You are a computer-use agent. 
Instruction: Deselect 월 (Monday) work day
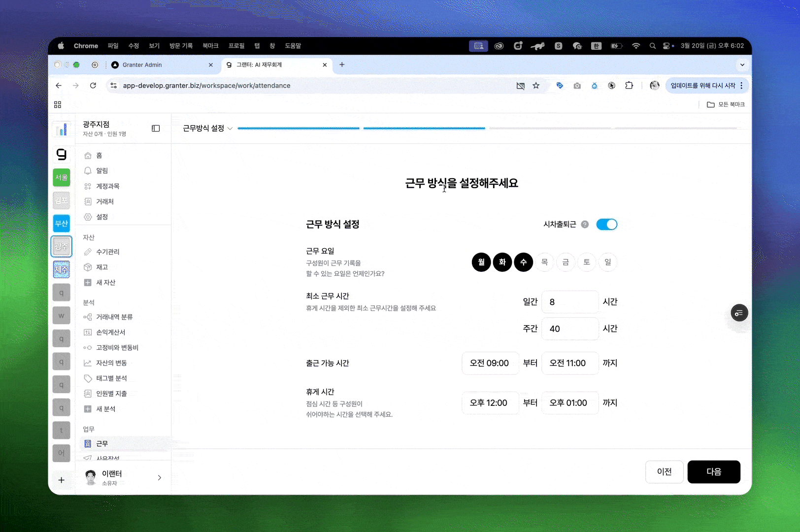[481, 262]
